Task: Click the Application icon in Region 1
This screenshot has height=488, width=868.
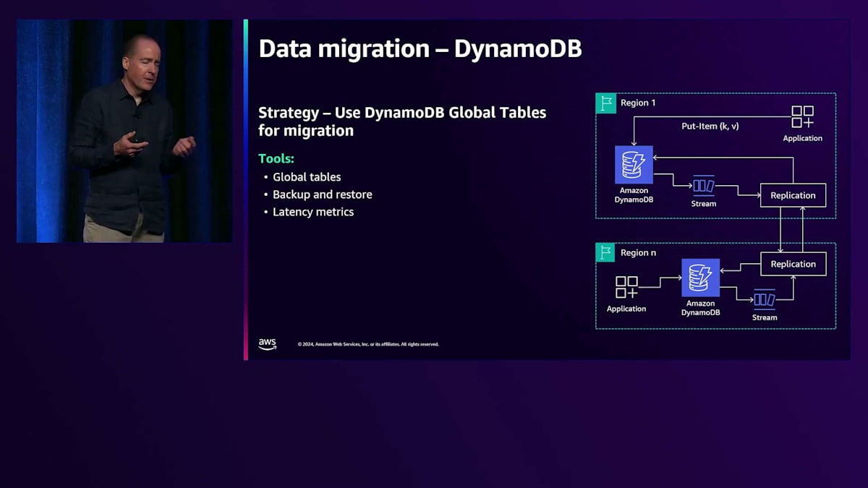Action: pos(802,117)
